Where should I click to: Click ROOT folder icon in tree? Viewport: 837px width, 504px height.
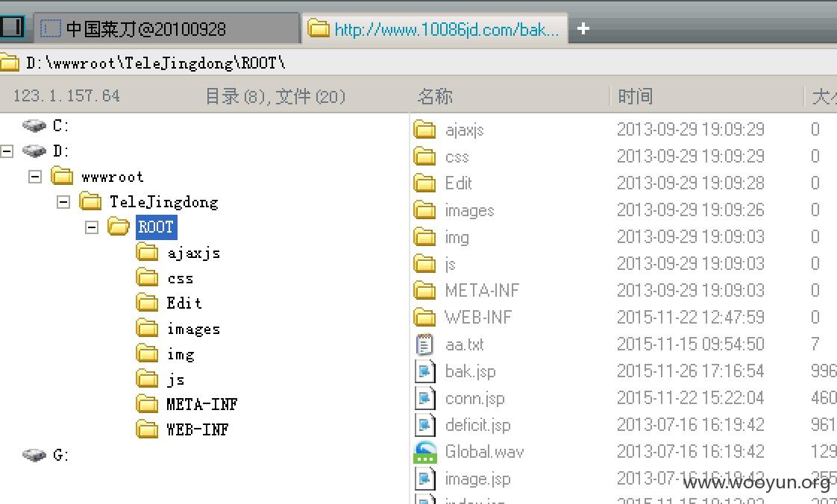(x=119, y=227)
